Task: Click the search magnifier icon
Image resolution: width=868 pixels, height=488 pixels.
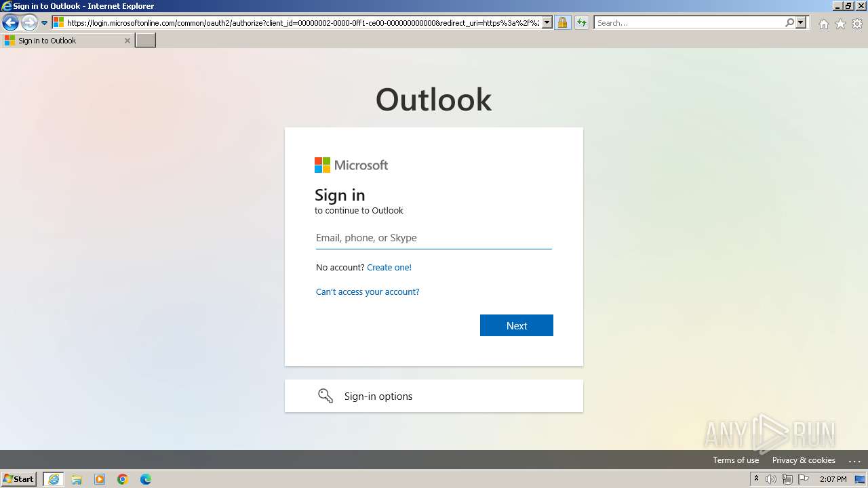Action: click(x=789, y=22)
